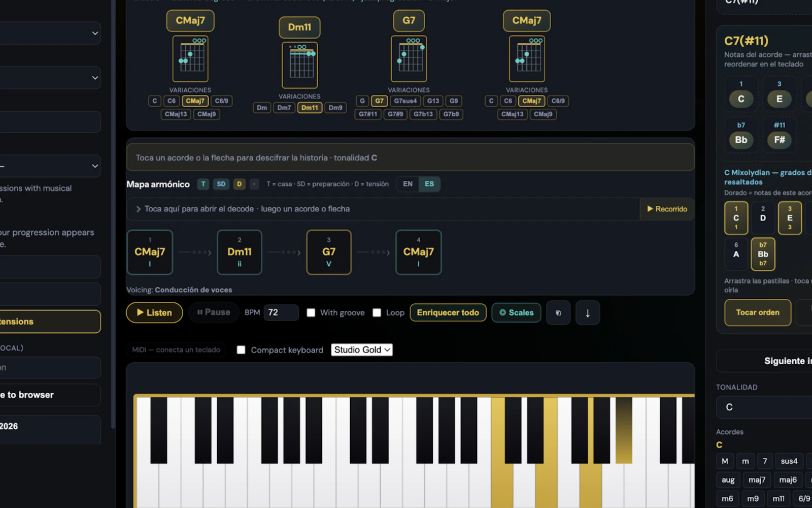
Task: Start playback with the Listen button
Action: point(154,312)
